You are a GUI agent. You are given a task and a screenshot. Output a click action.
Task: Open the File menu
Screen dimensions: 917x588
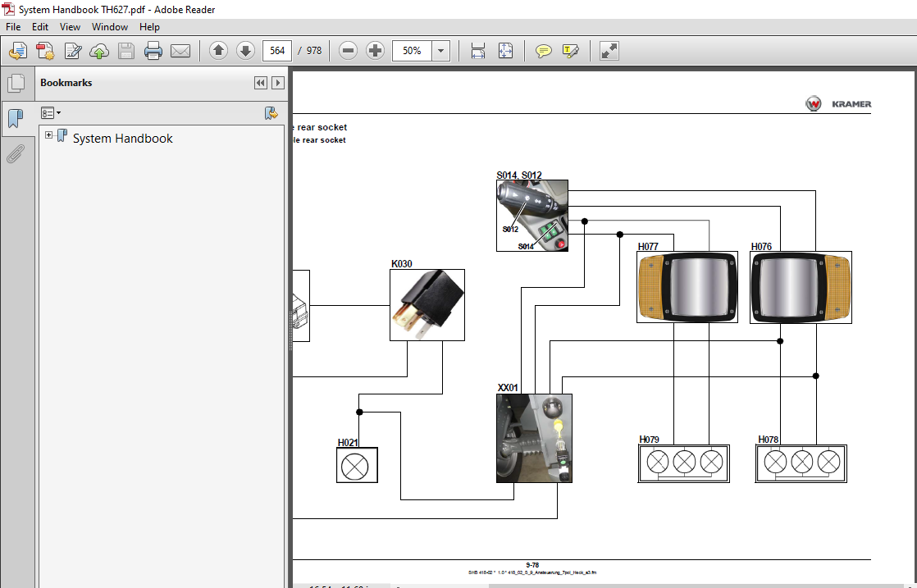tap(13, 27)
